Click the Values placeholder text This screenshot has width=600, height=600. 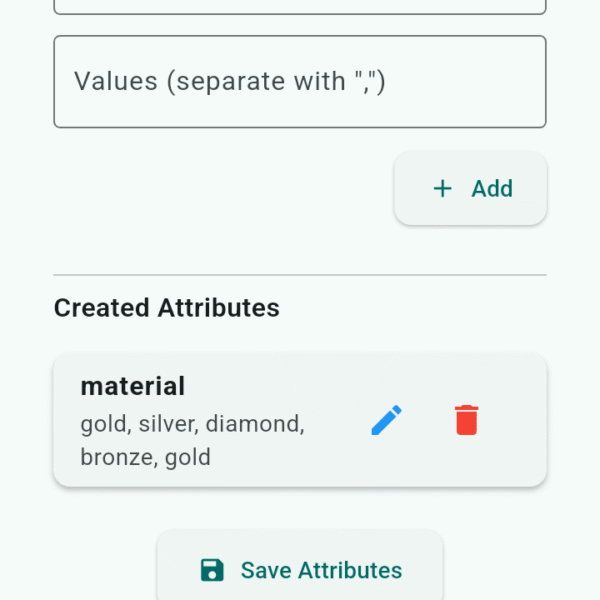point(230,82)
